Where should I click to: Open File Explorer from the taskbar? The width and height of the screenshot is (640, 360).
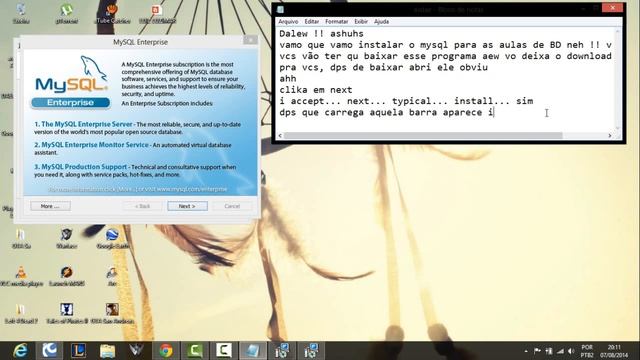click(107, 351)
